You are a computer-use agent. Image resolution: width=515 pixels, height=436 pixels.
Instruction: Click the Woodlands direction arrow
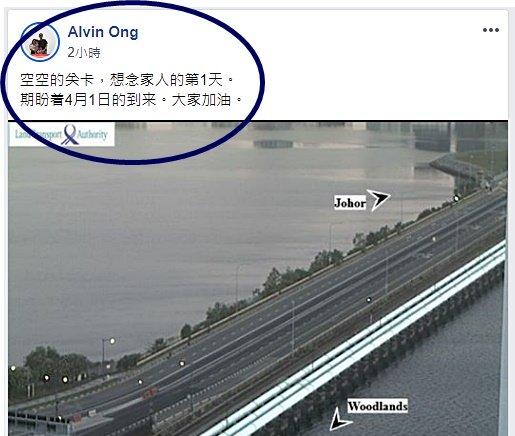(x=339, y=420)
